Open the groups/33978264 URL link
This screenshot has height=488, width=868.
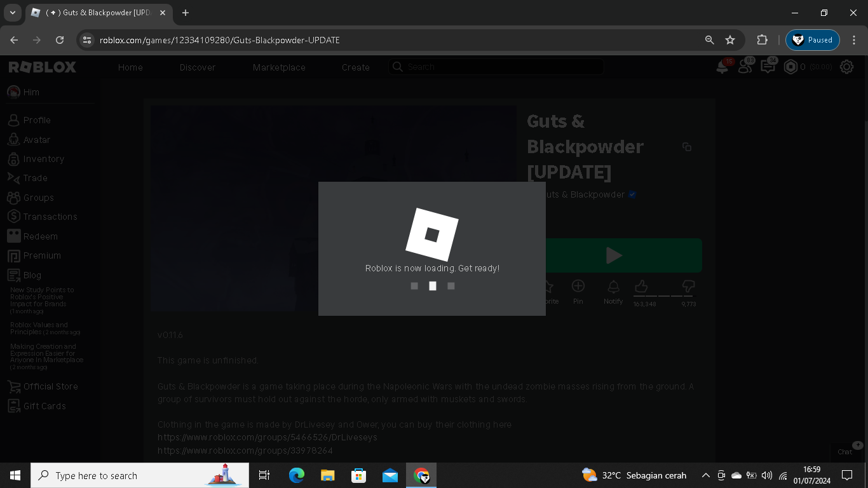click(245, 451)
